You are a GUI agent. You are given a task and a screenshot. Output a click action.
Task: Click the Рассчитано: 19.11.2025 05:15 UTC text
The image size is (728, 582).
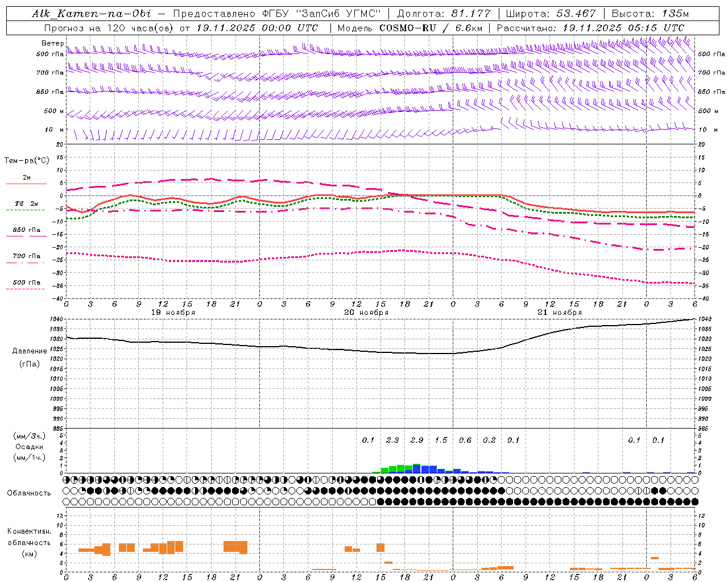tap(590, 28)
